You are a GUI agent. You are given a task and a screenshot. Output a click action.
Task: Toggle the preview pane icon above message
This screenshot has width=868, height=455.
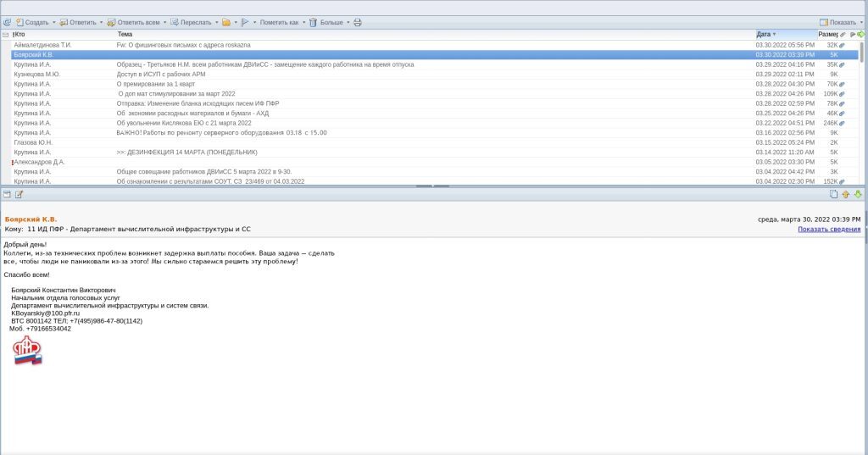tap(7, 194)
